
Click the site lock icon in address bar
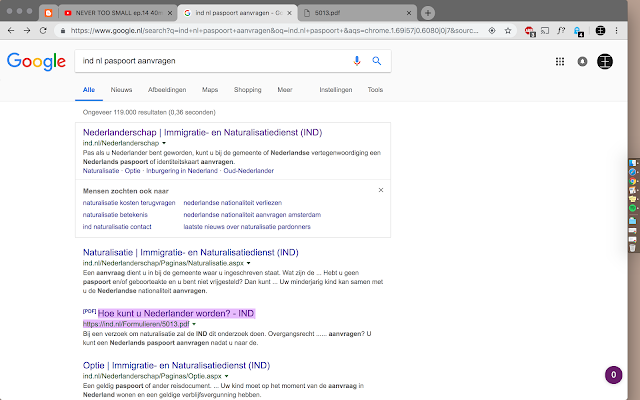click(x=62, y=31)
